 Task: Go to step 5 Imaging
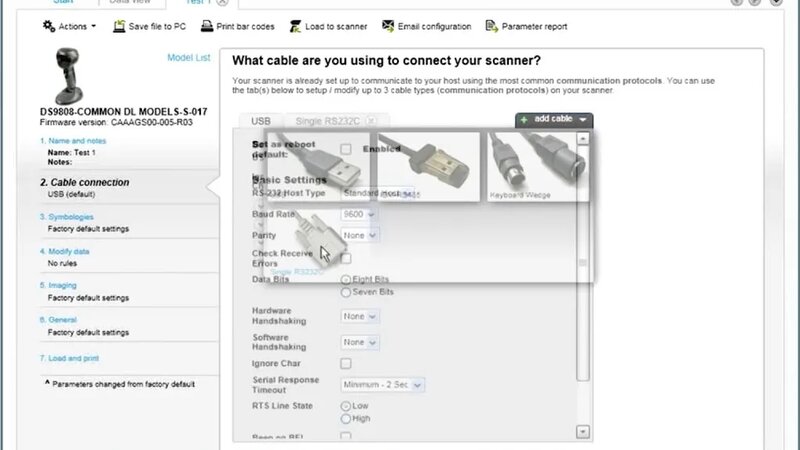[x=58, y=285]
